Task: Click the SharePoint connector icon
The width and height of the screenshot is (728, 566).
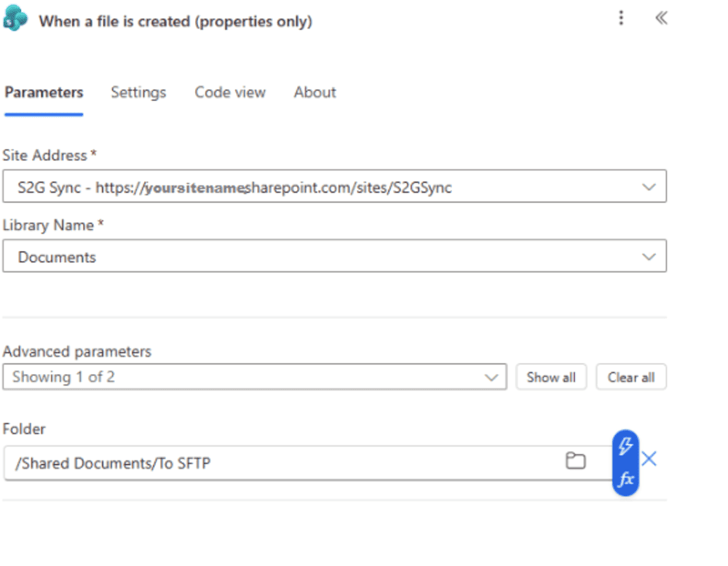Action: tap(15, 19)
